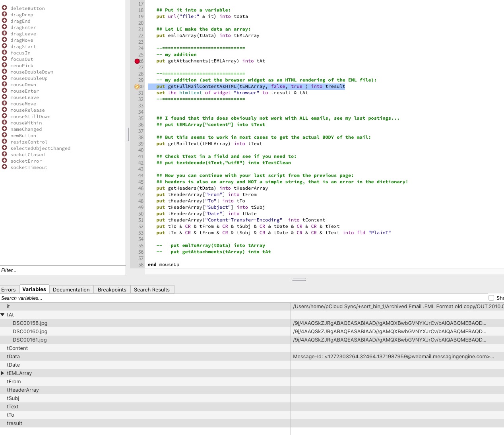Image resolution: width=504 pixels, height=435 pixels.
Task: Open the Breakpoints tab
Action: pos(112,289)
